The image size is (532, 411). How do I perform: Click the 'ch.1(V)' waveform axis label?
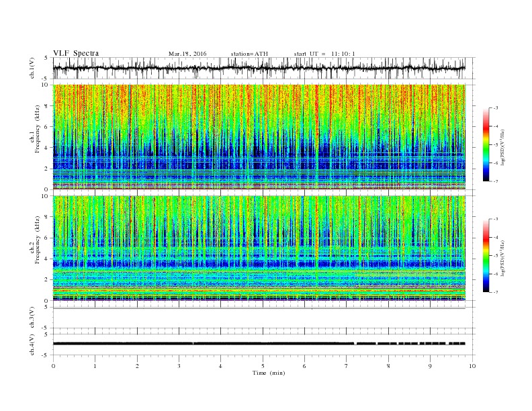pos(32,68)
